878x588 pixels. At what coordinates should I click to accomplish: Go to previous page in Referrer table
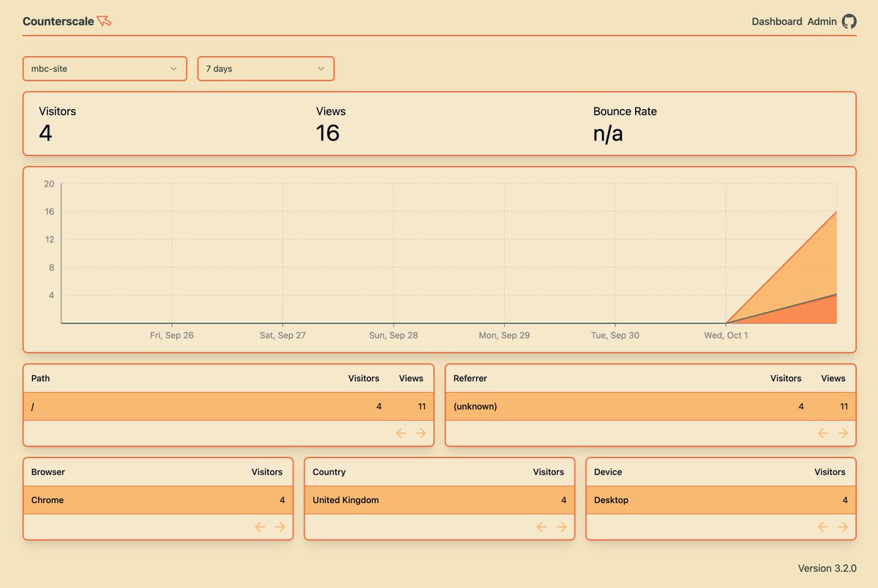[823, 433]
